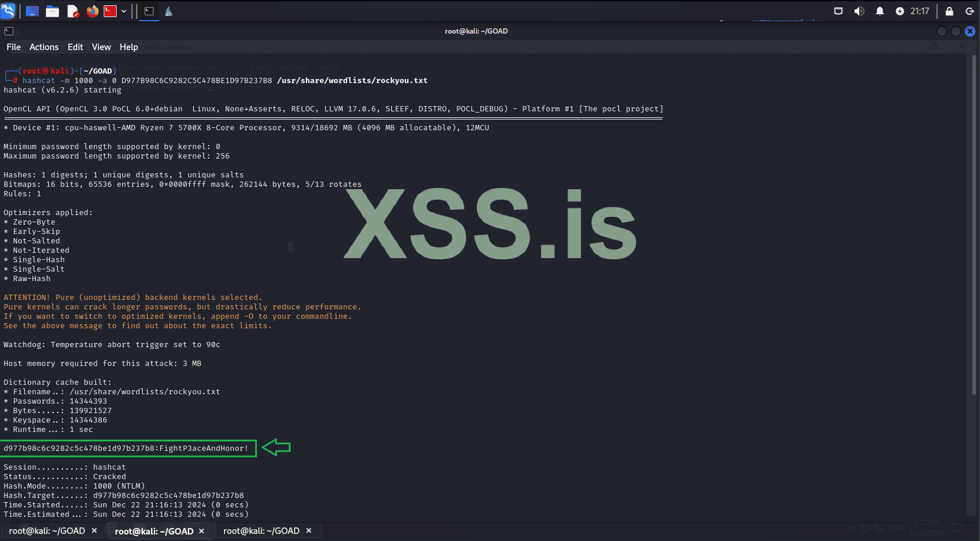The height and width of the screenshot is (541, 980).
Task: Click the 'Device #1: cpu-haswell-AMD Ryzen' line
Action: pyautogui.click(x=246, y=128)
